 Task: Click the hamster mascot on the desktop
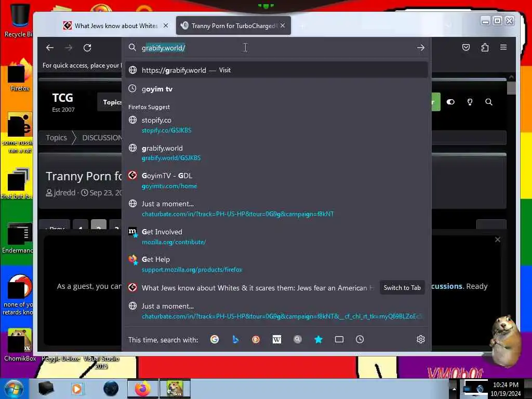pos(506,341)
